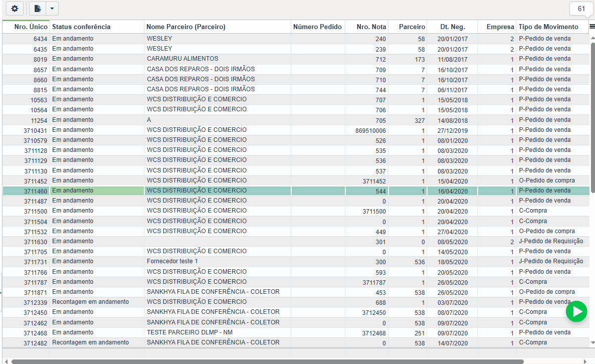Viewport: 595px width, 364px height.
Task: Expand the export dropdown arrow
Action: click(x=52, y=9)
